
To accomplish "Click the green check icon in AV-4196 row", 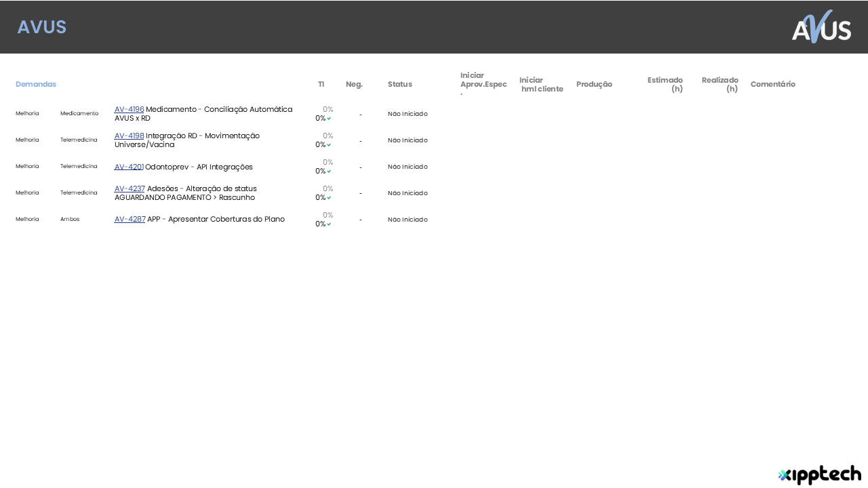I will click(x=330, y=119).
